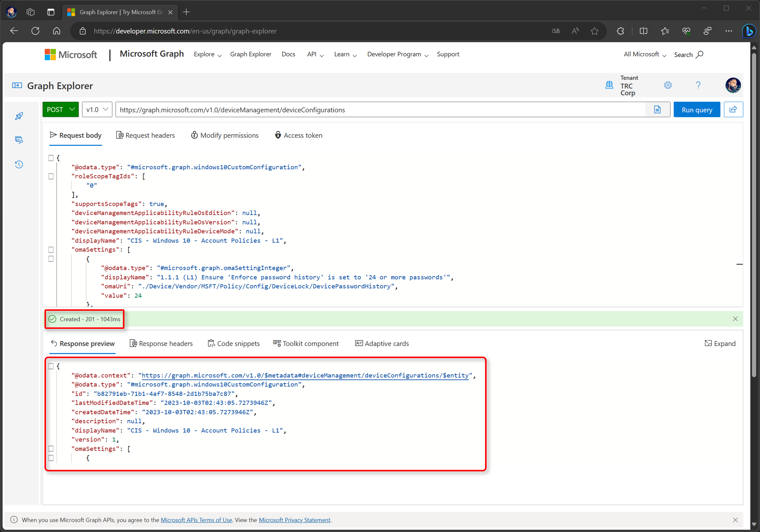The image size is (760, 532).
Task: Open the Microsoft Privacy Statement link
Action: pyautogui.click(x=294, y=520)
